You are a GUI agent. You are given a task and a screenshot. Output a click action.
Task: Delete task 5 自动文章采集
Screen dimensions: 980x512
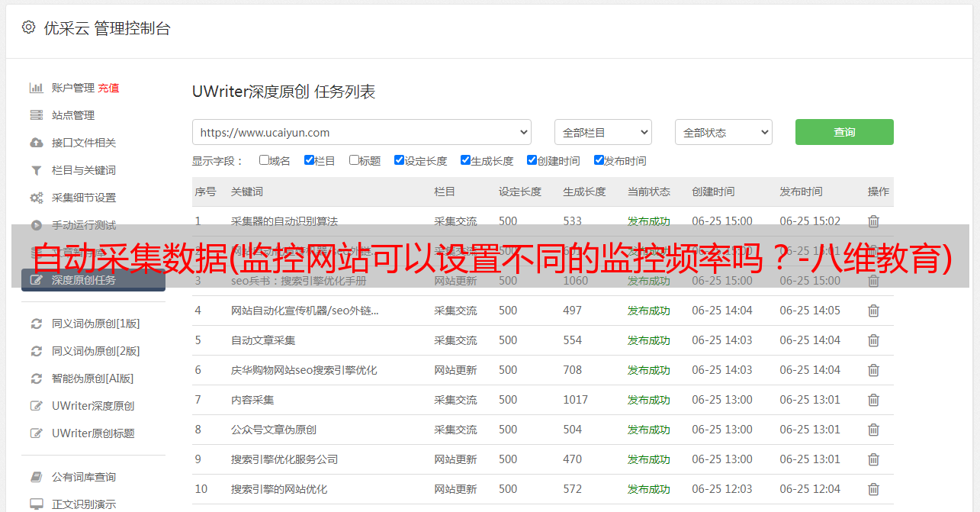tap(874, 340)
